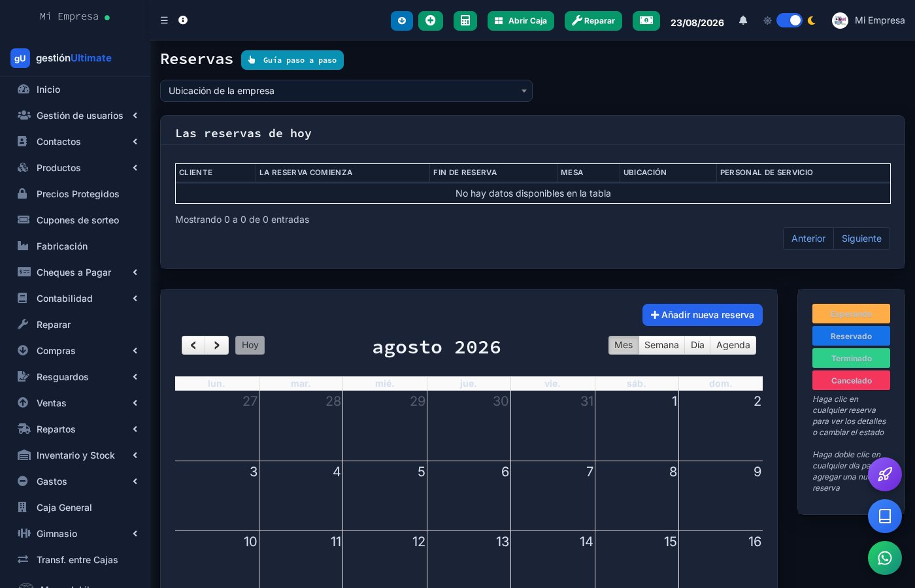Viewport: 915px width, 588px height.
Task: Toggle the dark mode switch
Action: coord(790,20)
